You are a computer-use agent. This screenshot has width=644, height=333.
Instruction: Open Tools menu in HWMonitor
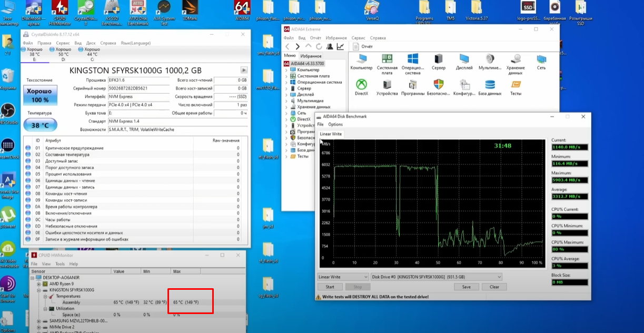tap(60, 264)
